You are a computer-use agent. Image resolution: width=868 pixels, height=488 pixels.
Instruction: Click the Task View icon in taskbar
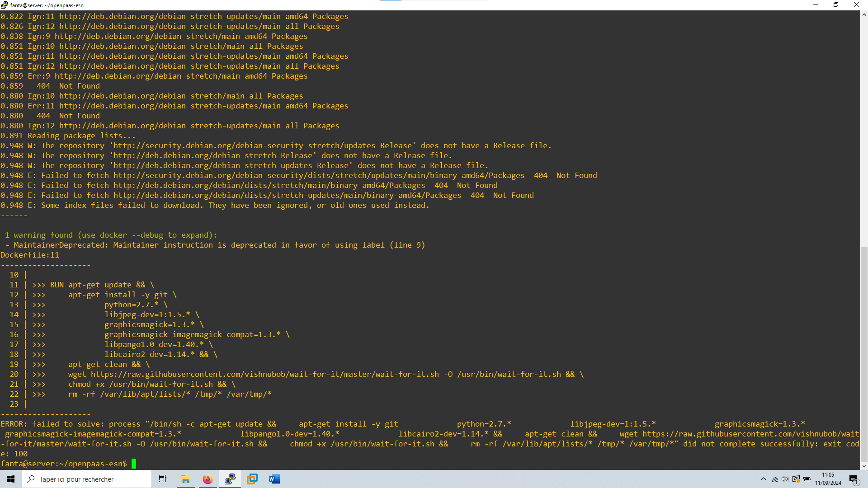click(163, 479)
